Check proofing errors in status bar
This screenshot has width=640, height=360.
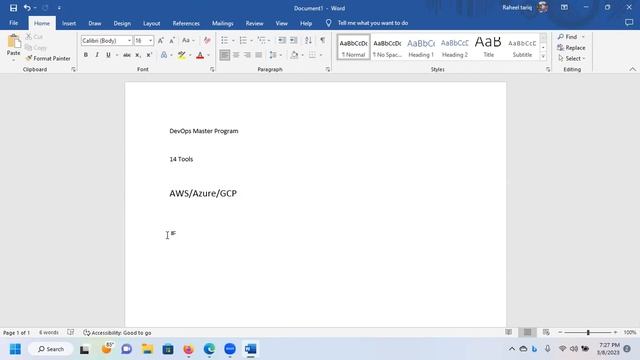[71, 333]
